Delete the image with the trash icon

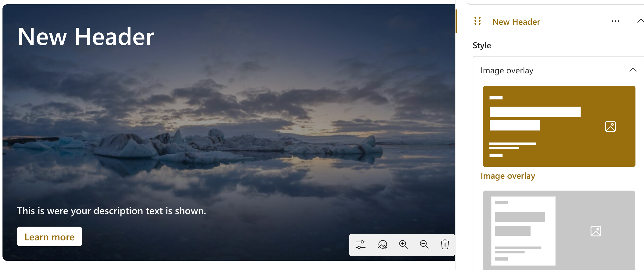(445, 244)
